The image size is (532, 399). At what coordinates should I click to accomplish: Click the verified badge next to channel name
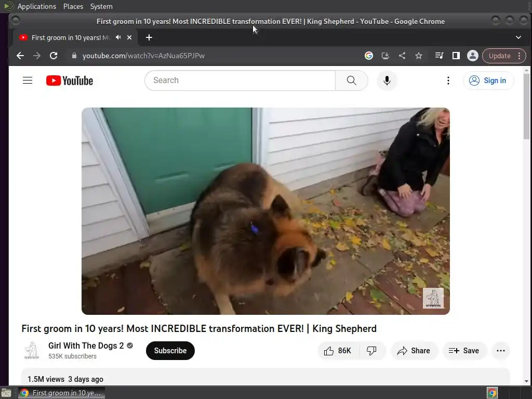[x=130, y=345]
